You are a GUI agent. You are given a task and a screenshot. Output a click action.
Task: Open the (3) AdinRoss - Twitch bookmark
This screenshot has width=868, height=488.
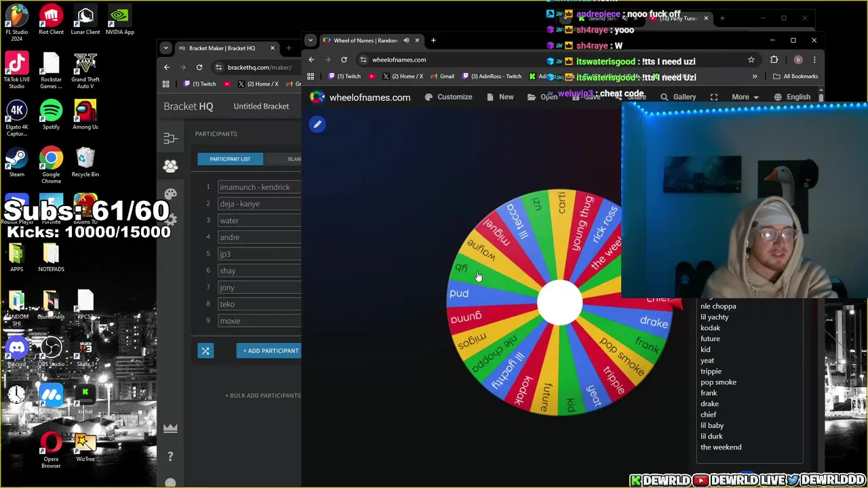coord(491,77)
